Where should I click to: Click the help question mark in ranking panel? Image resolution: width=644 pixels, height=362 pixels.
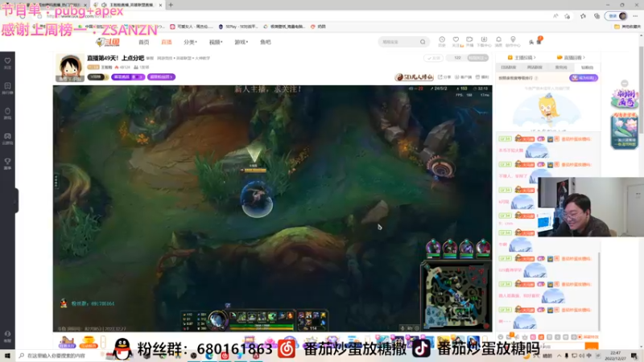(x=536, y=78)
